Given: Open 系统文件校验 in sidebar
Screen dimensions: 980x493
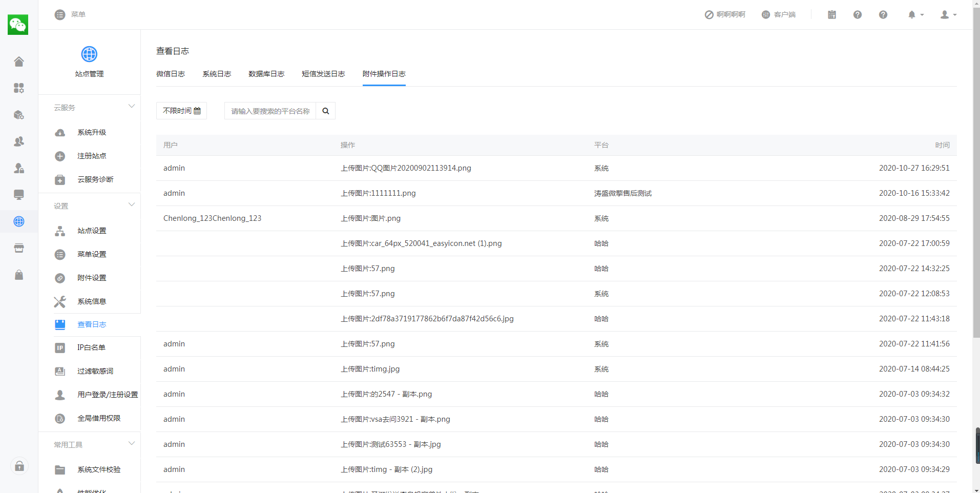Looking at the screenshot, I should tap(99, 469).
